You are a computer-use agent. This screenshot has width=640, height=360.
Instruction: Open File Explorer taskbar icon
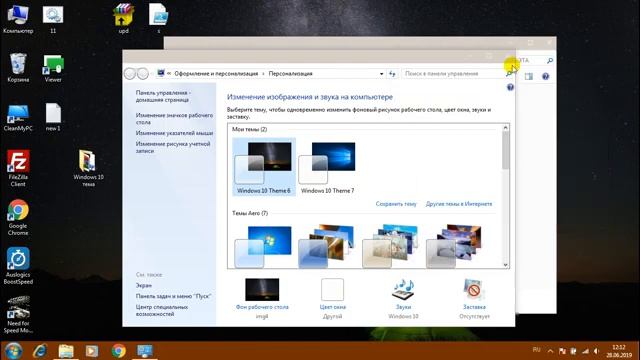point(66,351)
